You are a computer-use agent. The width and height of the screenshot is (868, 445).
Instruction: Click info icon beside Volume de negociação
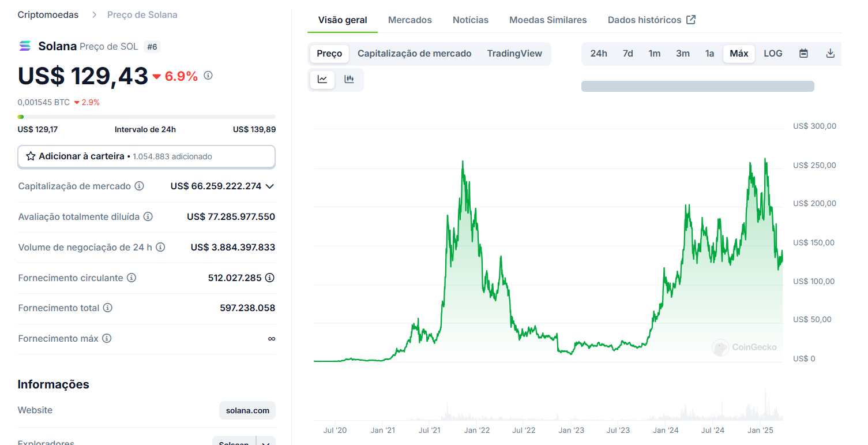click(x=160, y=247)
